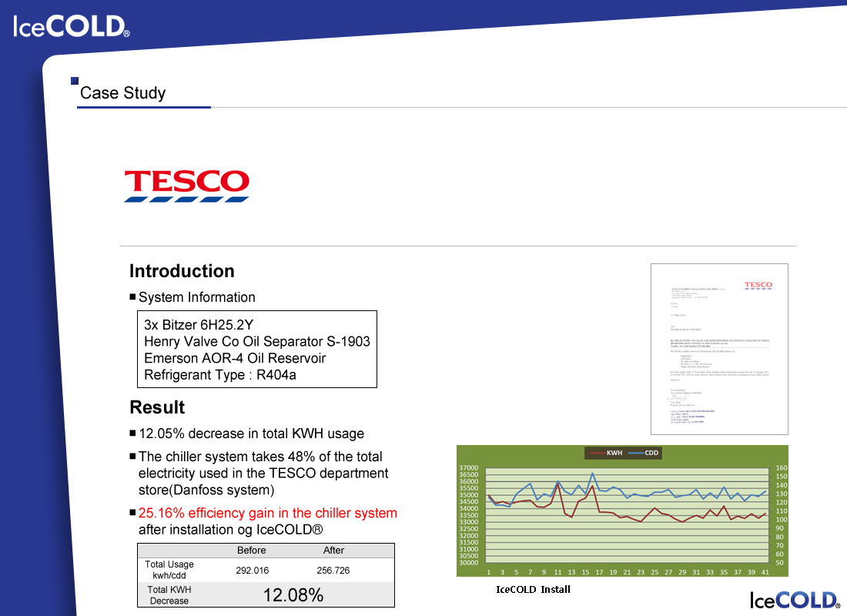Click the 'chiller system takes 48%' bullet
Screen dimensions: 847x616
[263, 474]
